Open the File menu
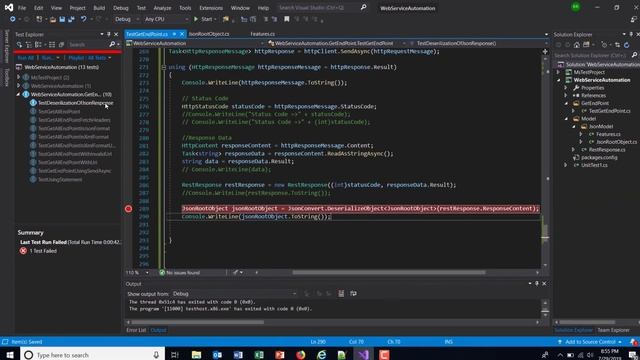Viewport: 640px width, 360px height. pos(22,8)
